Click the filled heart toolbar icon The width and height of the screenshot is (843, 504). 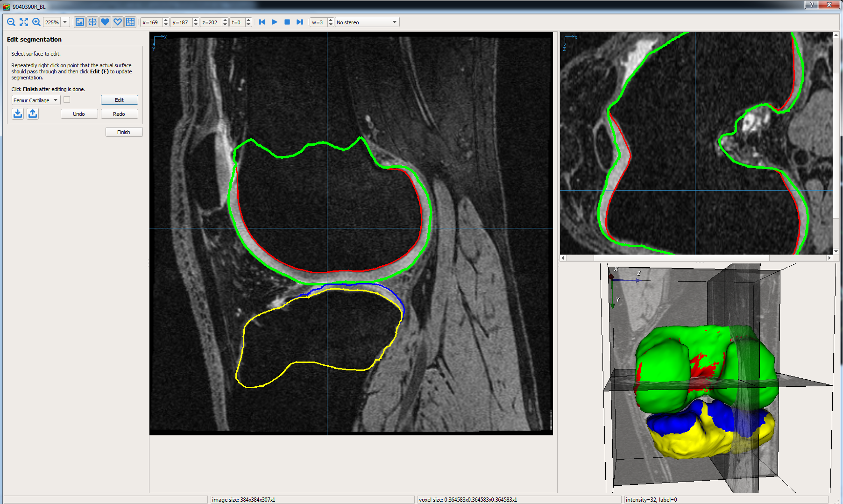[x=105, y=22]
